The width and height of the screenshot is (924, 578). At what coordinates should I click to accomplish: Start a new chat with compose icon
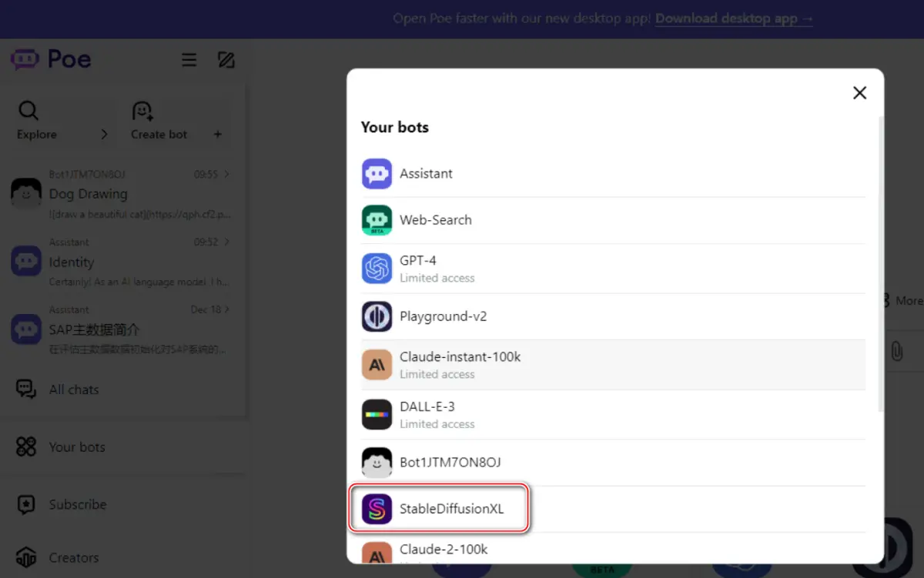[226, 59]
